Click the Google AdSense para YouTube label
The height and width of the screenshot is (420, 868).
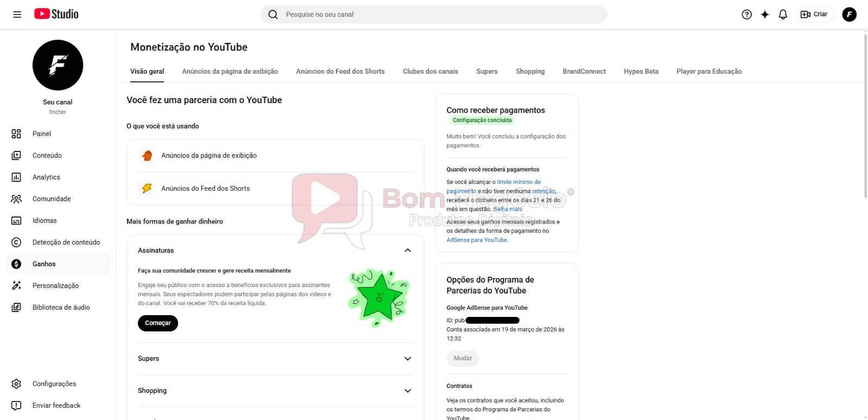[487, 308]
